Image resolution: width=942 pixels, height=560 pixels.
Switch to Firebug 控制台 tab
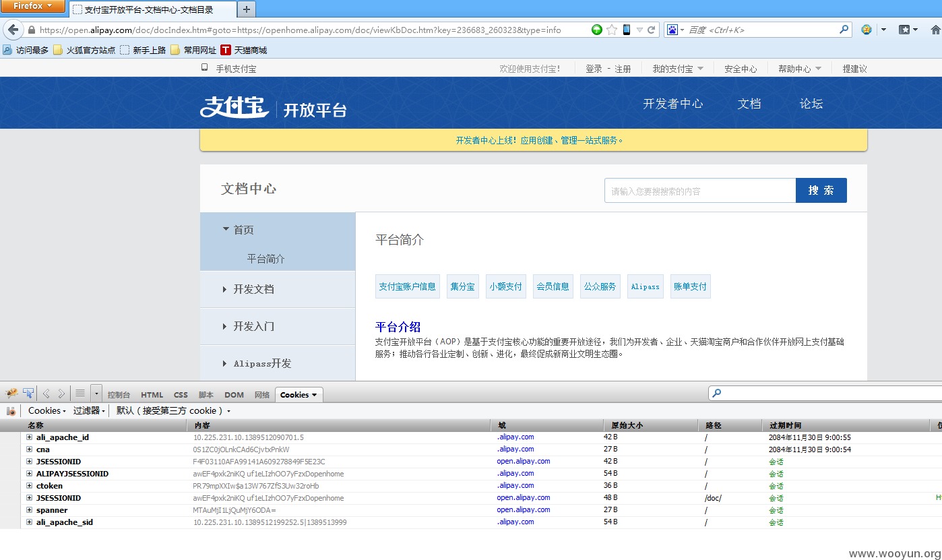coord(119,395)
